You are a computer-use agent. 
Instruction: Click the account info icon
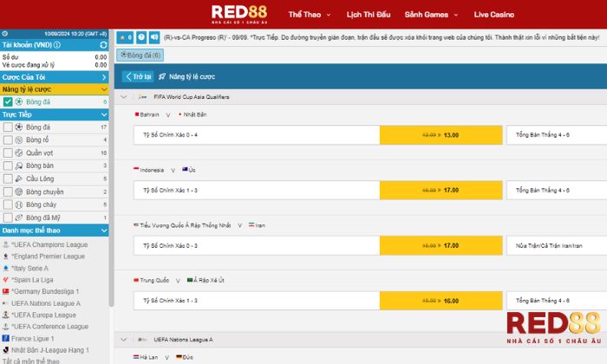[57, 45]
